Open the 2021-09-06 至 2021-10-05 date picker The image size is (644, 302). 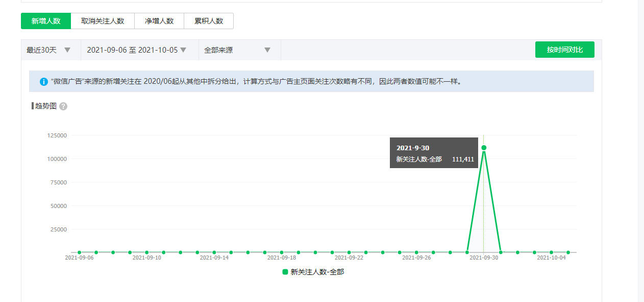[x=136, y=50]
